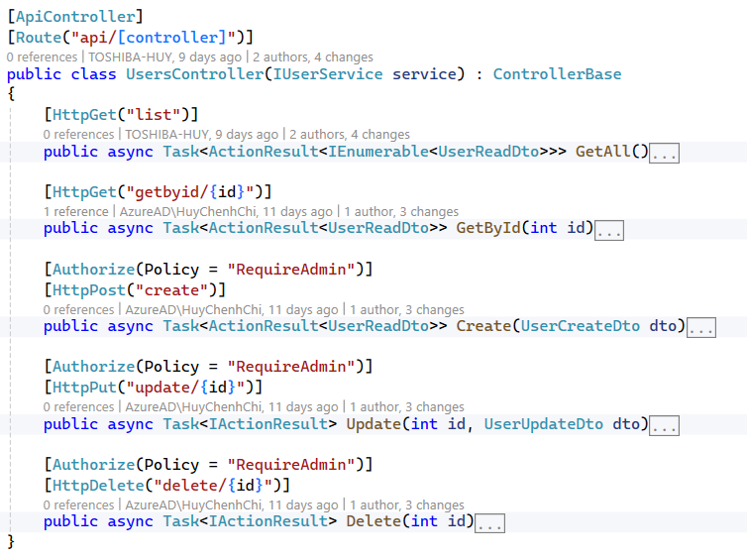Expand the collapsed Create method body
747x560 pixels.
tap(700, 328)
